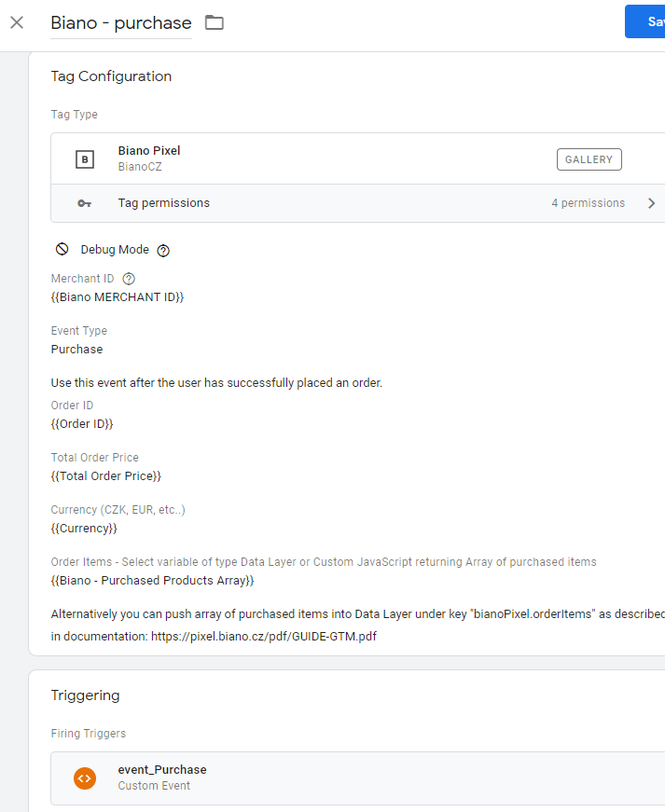Viewport: 665px width, 812px height.
Task: Edit the tag name Biano - purchase
Action: tap(121, 22)
